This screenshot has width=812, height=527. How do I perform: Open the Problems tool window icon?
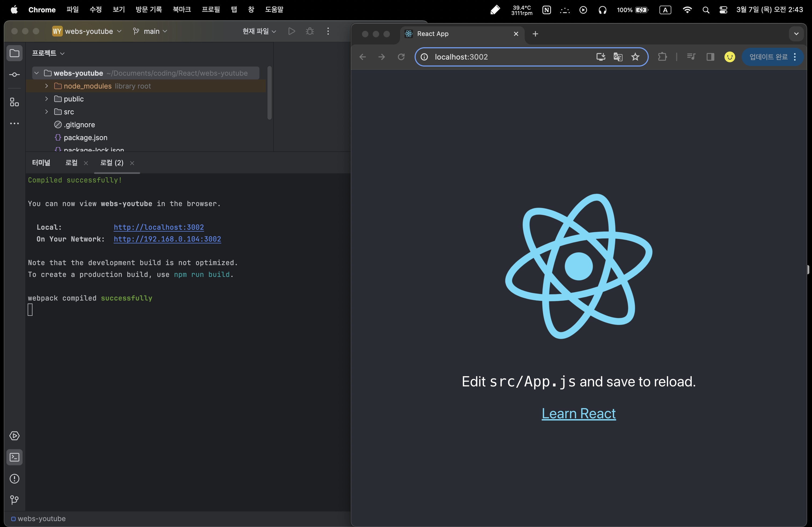[14, 479]
